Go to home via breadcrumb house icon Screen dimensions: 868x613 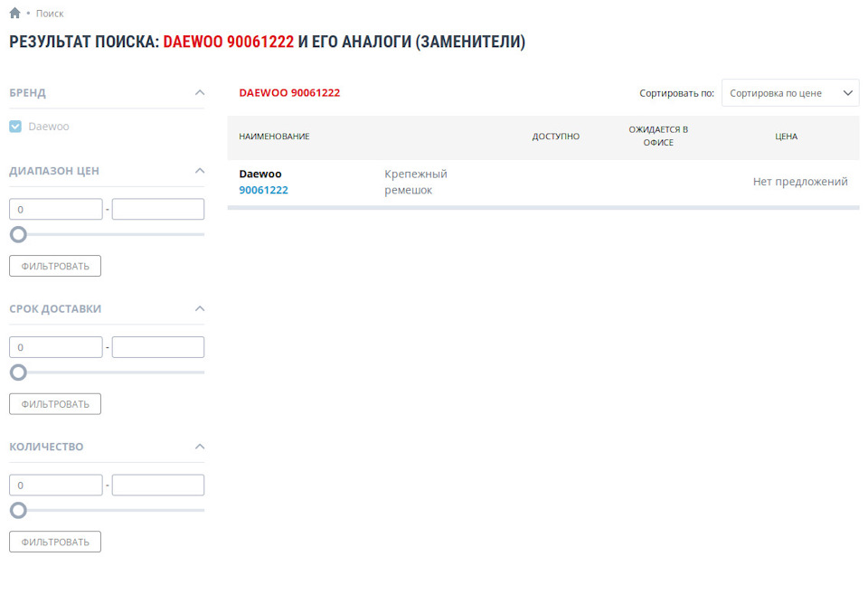pyautogui.click(x=15, y=13)
